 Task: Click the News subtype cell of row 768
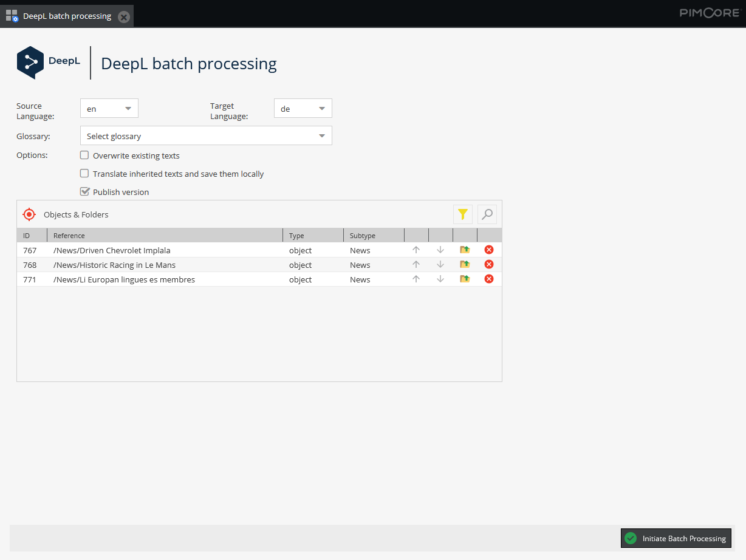374,265
